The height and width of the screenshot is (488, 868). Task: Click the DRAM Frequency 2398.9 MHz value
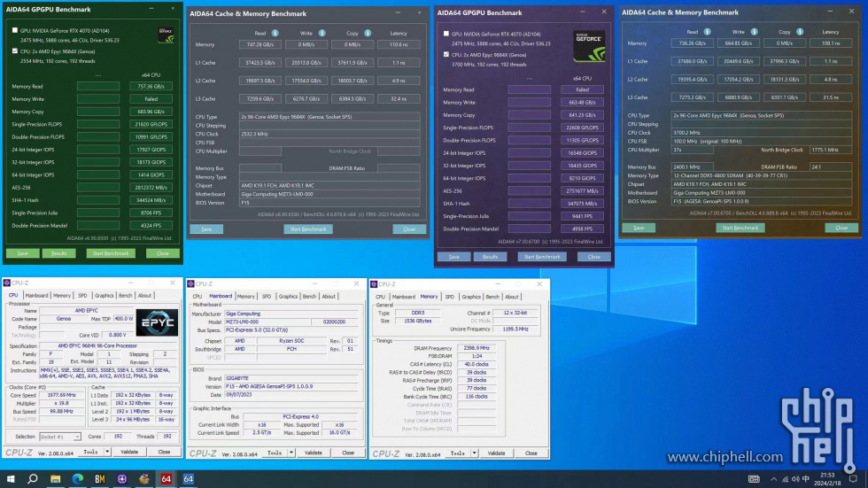(x=477, y=349)
